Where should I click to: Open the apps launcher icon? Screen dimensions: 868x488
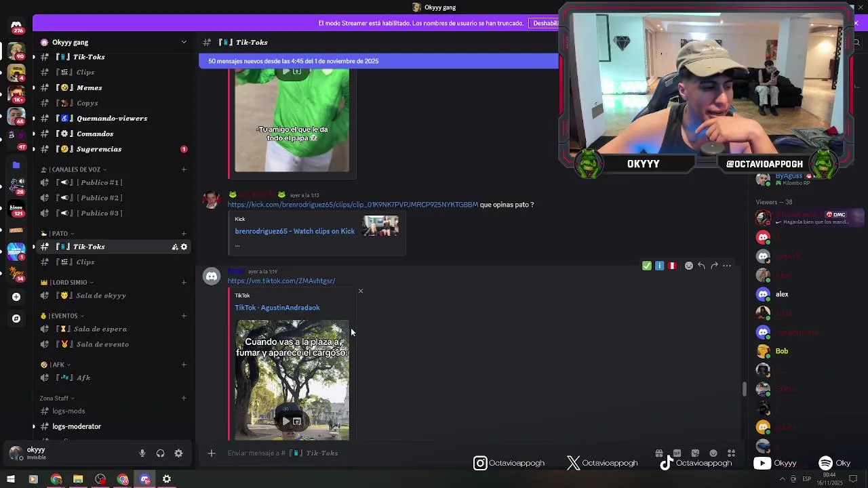click(x=731, y=453)
